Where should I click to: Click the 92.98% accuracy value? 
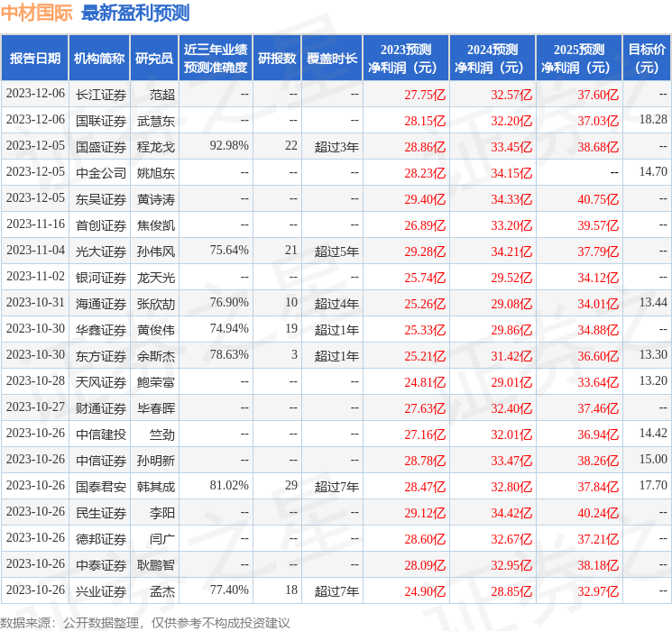(229, 146)
